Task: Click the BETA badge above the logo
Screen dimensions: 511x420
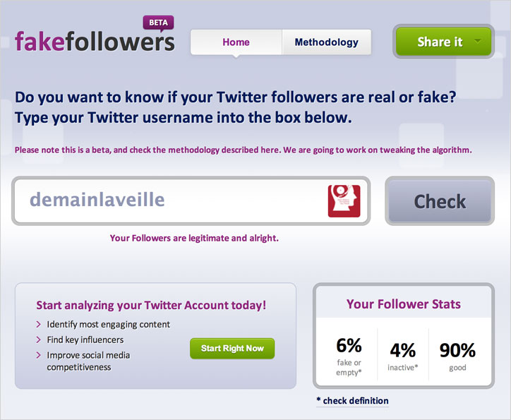Action: [158, 23]
